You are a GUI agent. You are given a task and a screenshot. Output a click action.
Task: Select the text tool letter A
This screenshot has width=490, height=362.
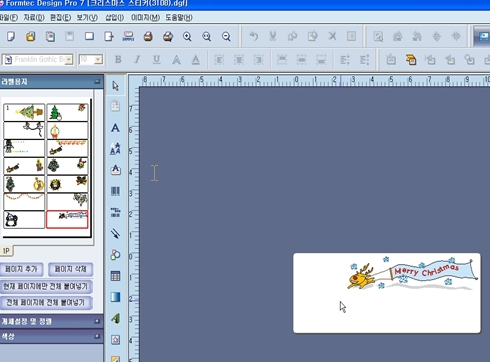pos(115,128)
